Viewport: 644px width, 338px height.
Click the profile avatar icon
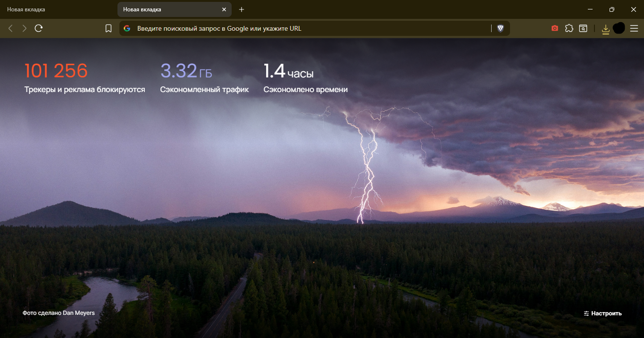tap(619, 28)
